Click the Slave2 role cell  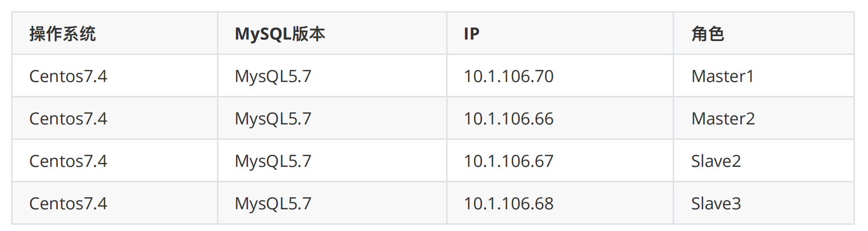(x=716, y=161)
